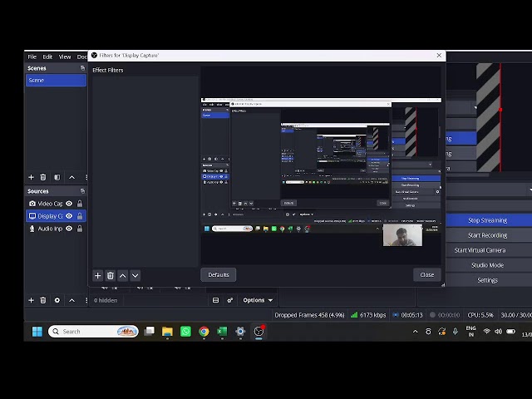This screenshot has height=399, width=532.
Task: Open Excel from the taskbar
Action: pos(222,332)
